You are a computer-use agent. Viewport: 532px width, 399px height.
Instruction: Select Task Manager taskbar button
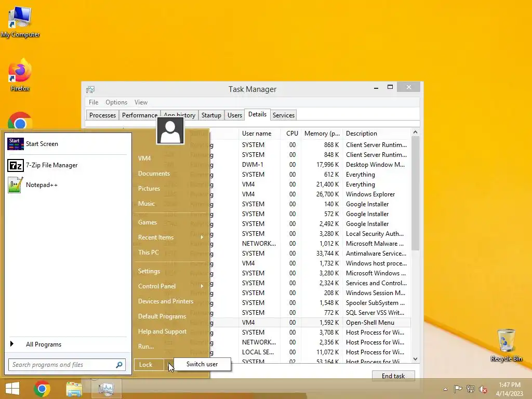[x=107, y=389]
